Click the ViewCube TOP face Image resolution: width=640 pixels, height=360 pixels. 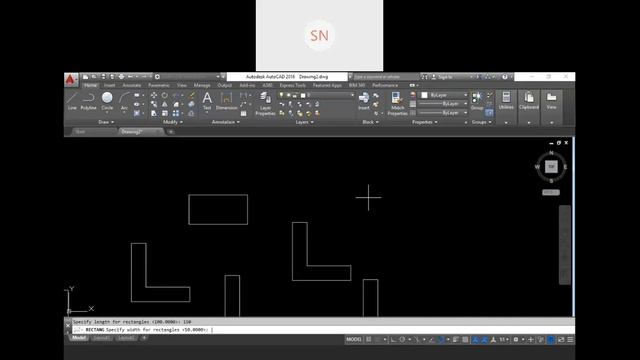coord(551,167)
